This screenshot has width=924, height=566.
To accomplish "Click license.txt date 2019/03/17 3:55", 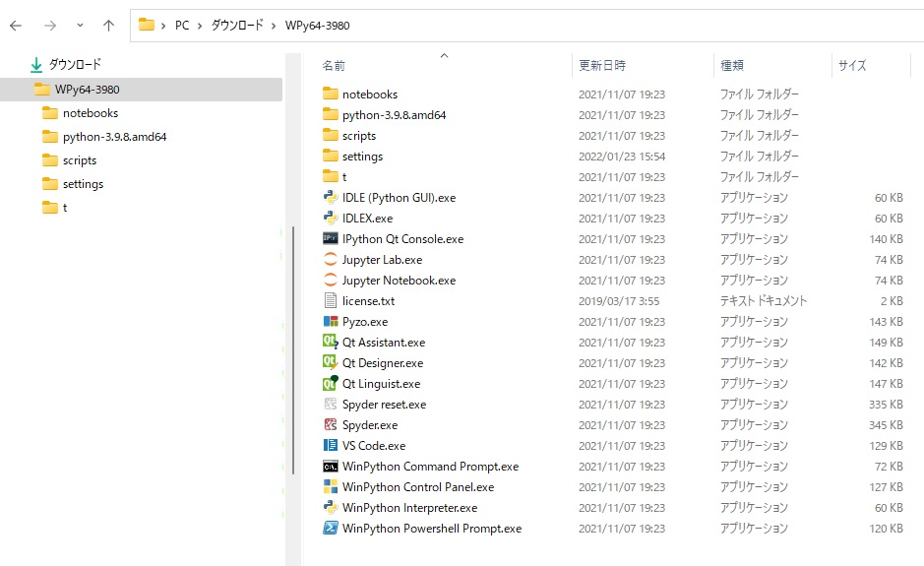I will (619, 300).
